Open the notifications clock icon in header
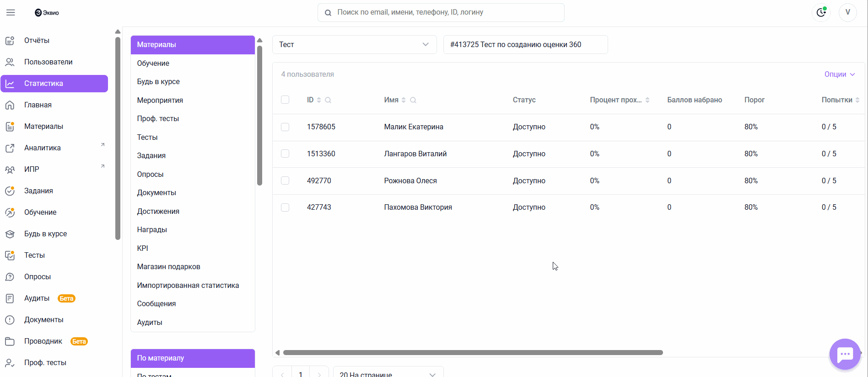Screen dimensions: 868x377 (x=821, y=12)
